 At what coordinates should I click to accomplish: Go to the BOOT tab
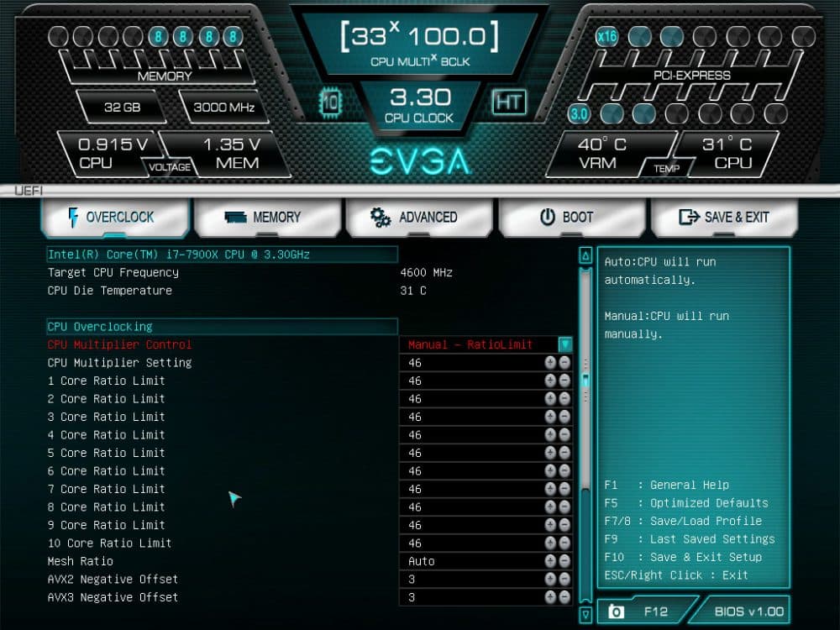pos(571,218)
